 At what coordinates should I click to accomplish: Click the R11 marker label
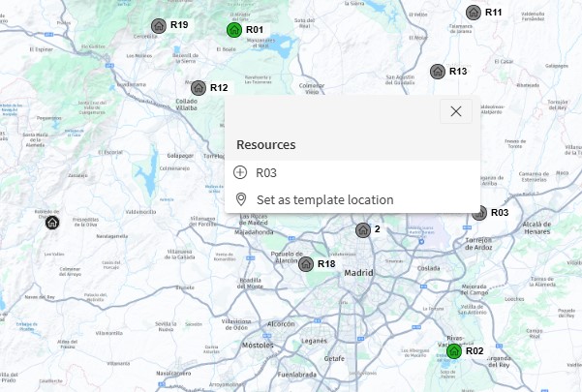(494, 13)
